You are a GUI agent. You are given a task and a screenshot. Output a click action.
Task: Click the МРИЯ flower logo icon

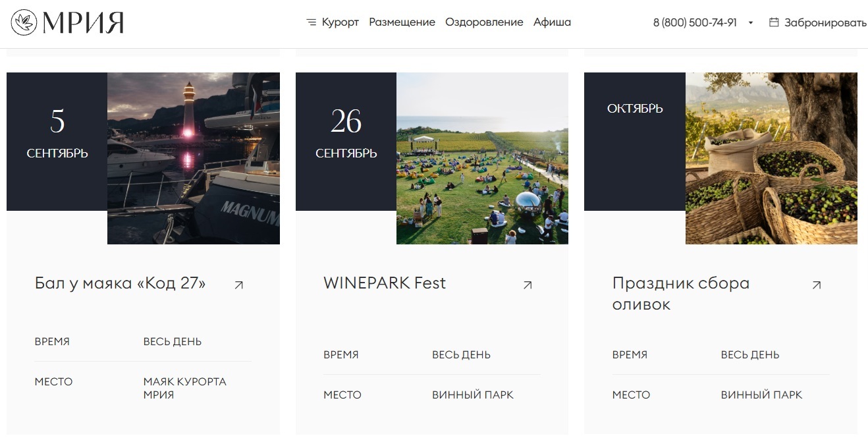(x=24, y=22)
